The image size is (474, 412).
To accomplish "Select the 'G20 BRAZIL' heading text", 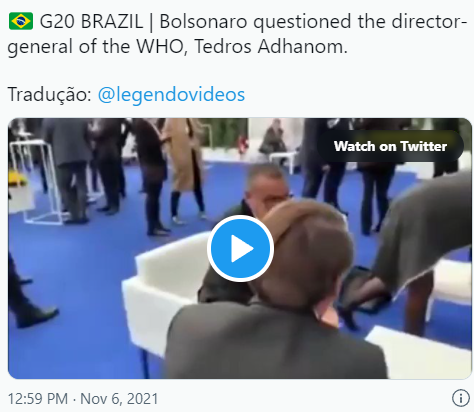I will (x=91, y=22).
